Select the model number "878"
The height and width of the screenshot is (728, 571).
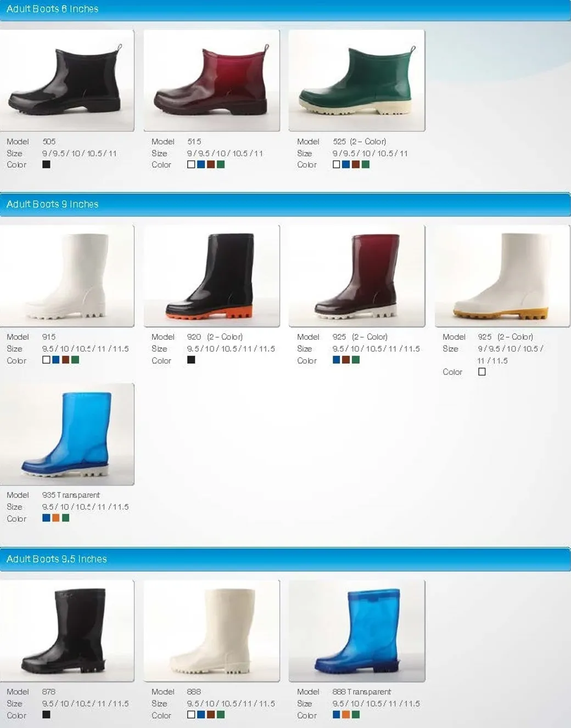[x=49, y=692]
